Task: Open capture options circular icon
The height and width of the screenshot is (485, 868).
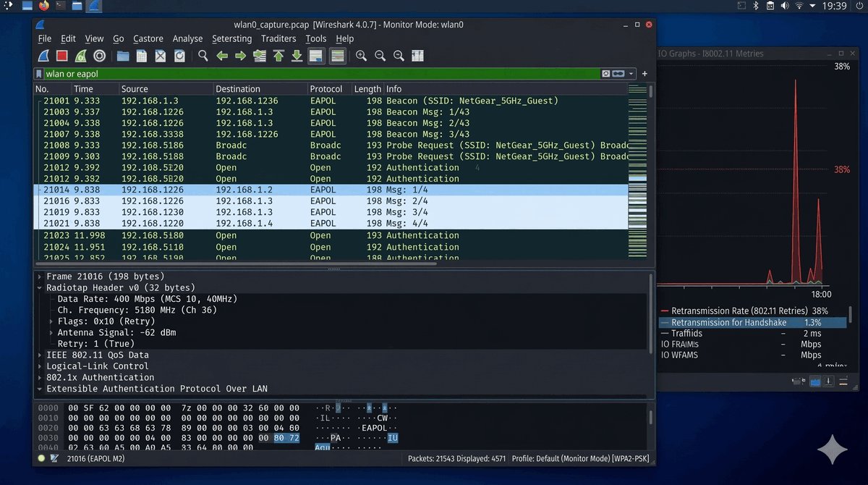Action: pos(100,56)
